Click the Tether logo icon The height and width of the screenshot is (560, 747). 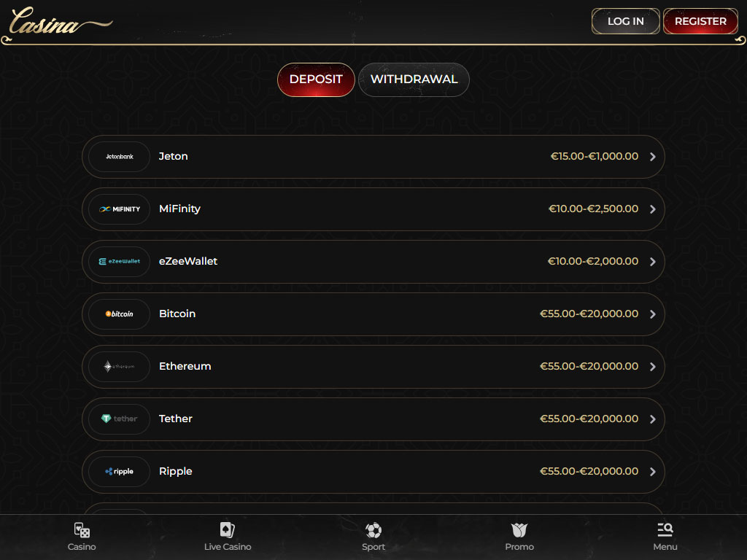pos(119,419)
